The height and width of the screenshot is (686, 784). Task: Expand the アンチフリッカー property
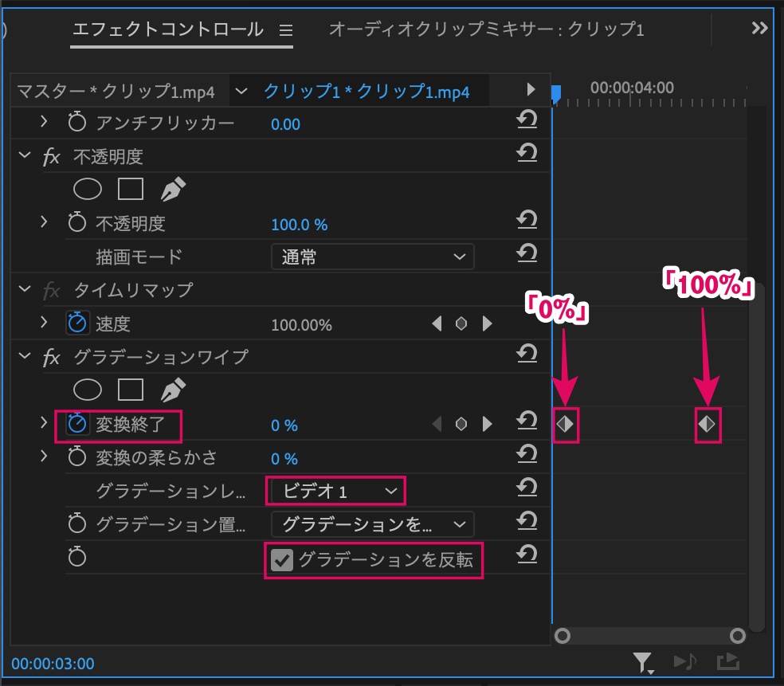coord(44,121)
